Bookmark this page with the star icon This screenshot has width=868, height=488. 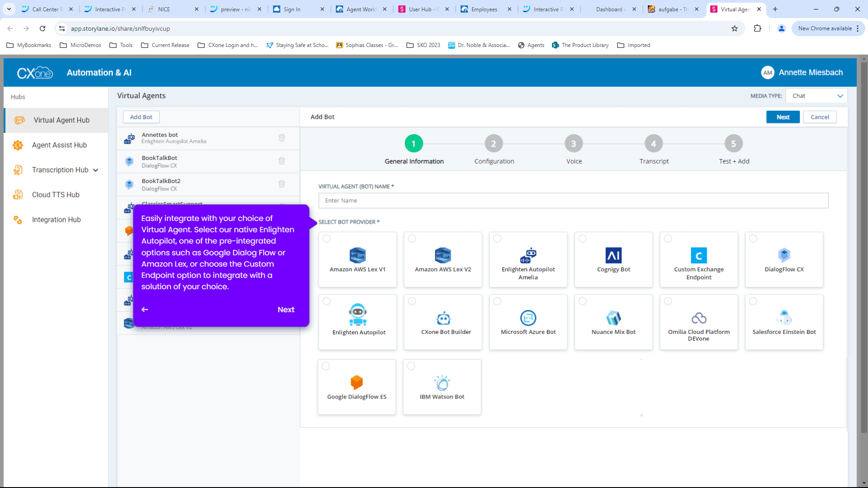click(735, 28)
